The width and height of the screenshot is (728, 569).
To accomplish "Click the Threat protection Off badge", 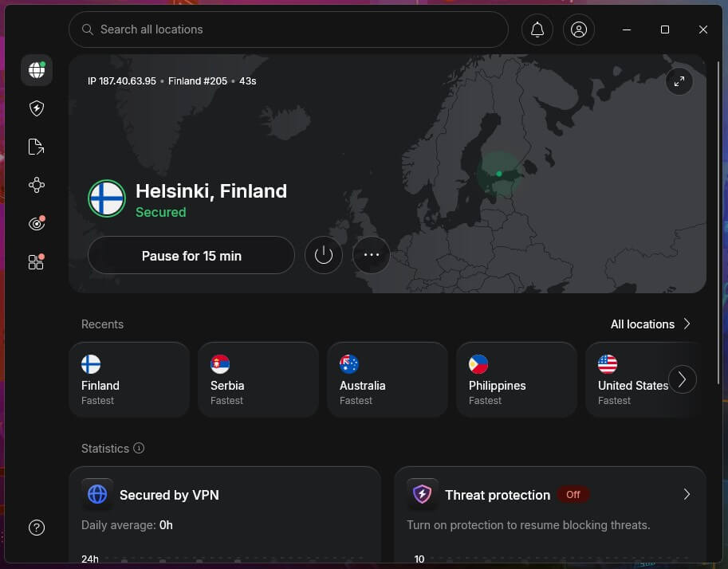I will pyautogui.click(x=573, y=495).
